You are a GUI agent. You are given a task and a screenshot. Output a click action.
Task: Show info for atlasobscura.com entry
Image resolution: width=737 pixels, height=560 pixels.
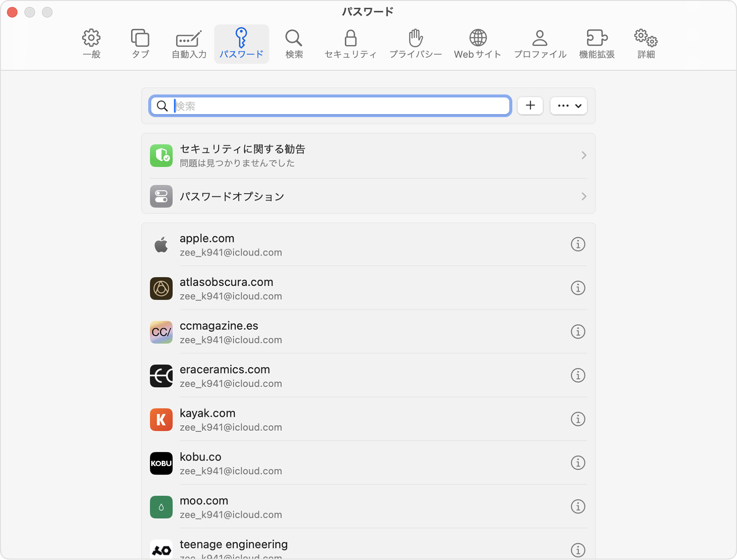[x=578, y=288]
